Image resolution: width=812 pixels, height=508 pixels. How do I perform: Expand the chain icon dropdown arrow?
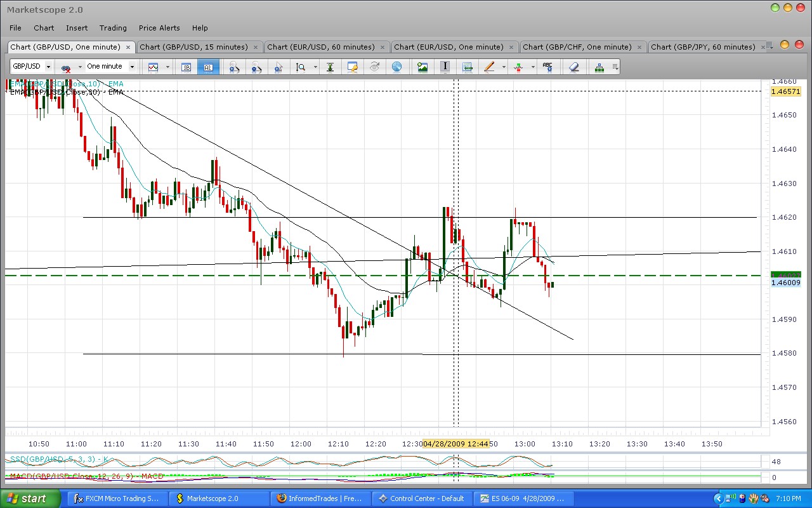(x=80, y=67)
